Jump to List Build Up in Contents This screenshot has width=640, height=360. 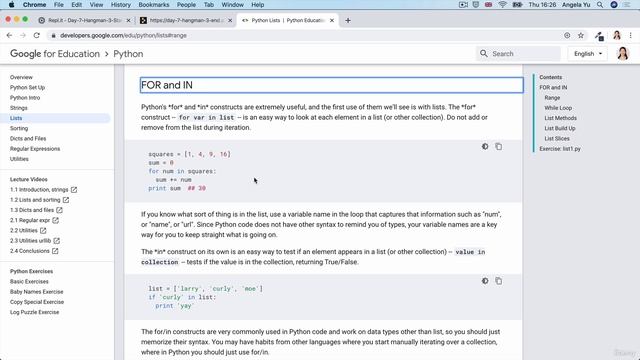coord(560,128)
